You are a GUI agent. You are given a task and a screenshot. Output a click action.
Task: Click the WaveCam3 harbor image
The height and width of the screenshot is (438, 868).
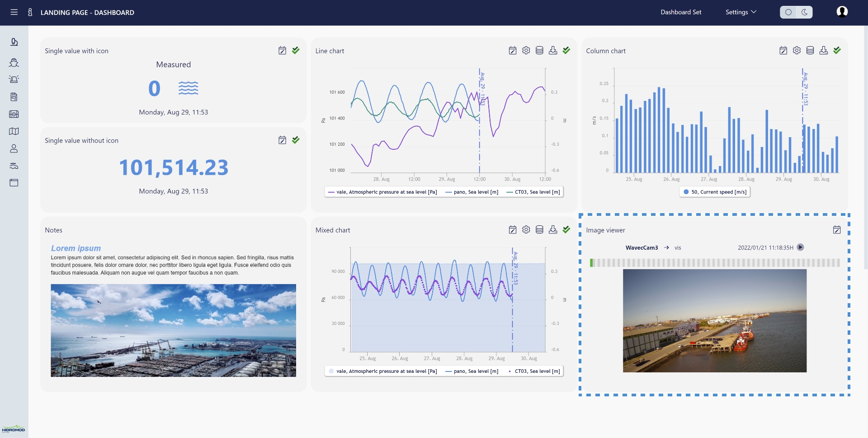pyautogui.click(x=714, y=321)
